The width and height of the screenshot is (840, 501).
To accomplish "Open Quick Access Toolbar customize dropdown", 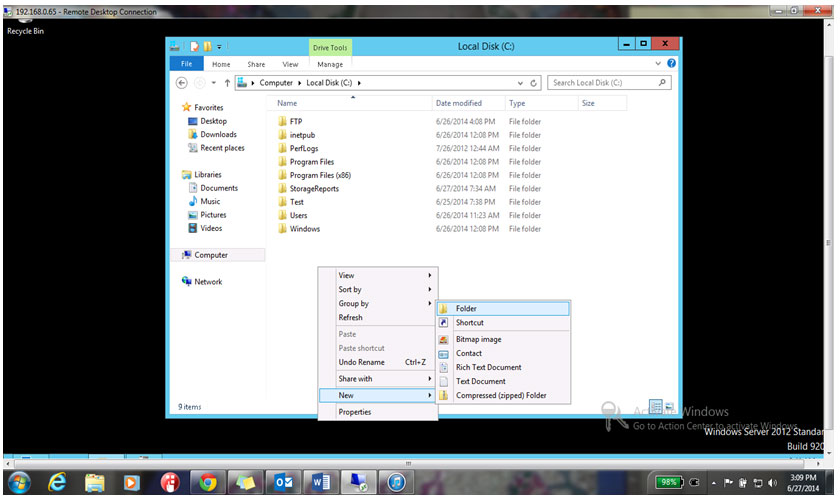I will [x=219, y=47].
